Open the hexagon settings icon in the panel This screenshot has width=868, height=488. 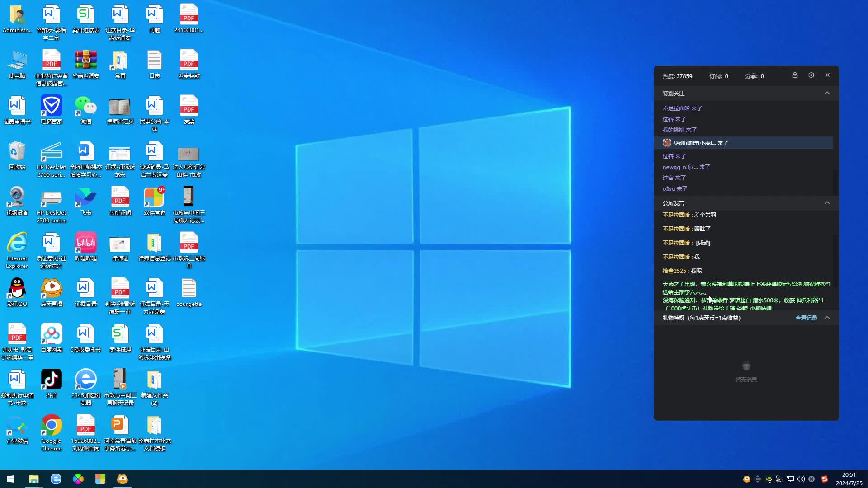pyautogui.click(x=811, y=75)
